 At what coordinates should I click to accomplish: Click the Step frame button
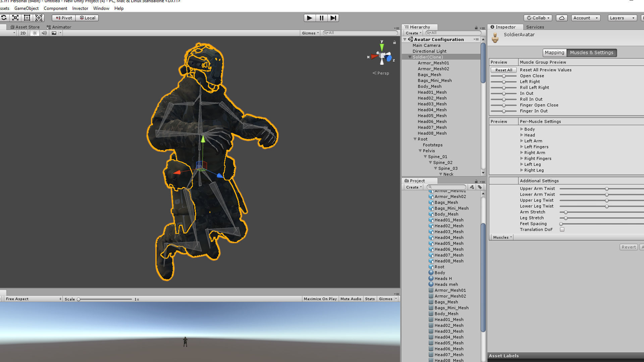(x=333, y=18)
